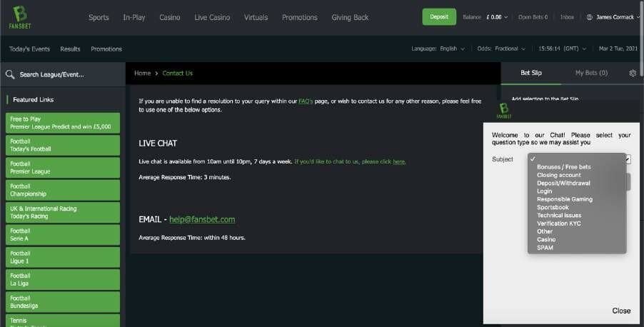Open the Results page
644x327 pixels.
(x=70, y=49)
